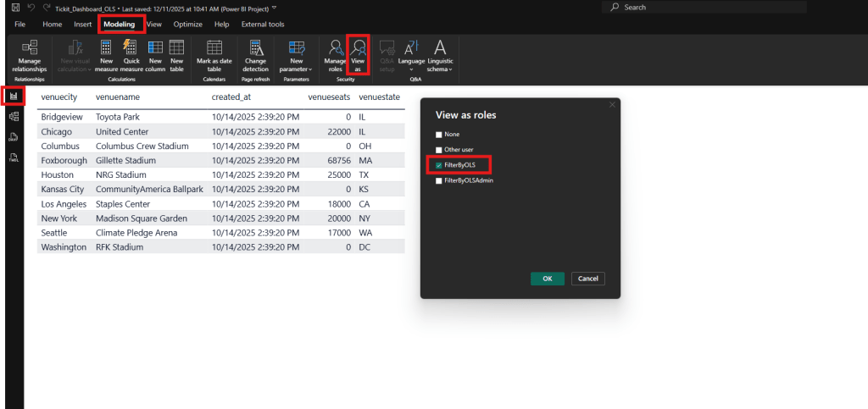Open the DAX query view sidebar icon
The width and height of the screenshot is (868, 409).
coord(14,136)
